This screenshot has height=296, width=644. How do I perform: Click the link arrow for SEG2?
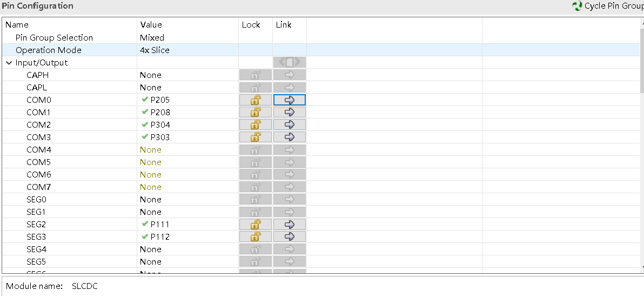coord(290,225)
